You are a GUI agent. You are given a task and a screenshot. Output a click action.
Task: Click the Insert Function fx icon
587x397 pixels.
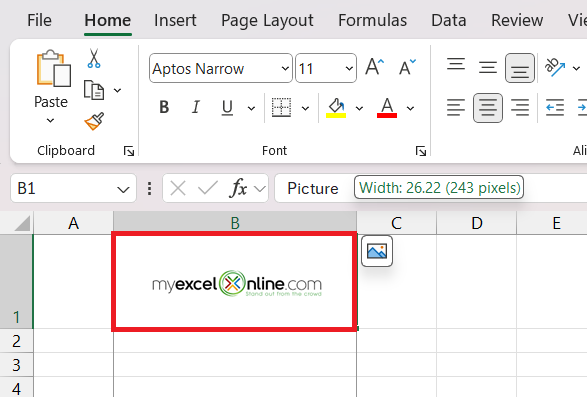[x=238, y=188]
